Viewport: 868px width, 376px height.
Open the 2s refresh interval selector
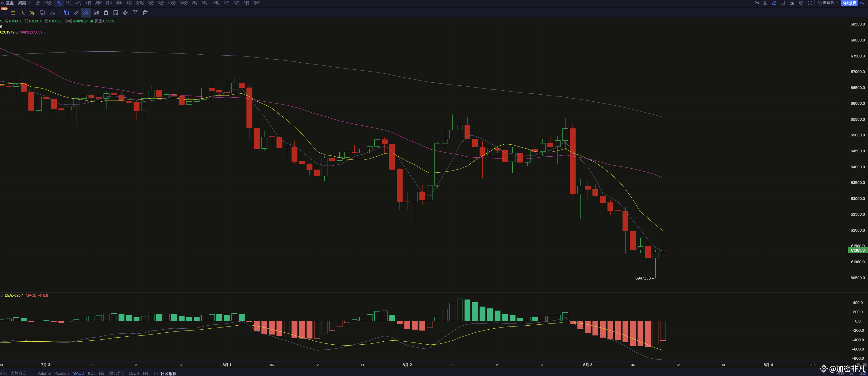pos(756,3)
